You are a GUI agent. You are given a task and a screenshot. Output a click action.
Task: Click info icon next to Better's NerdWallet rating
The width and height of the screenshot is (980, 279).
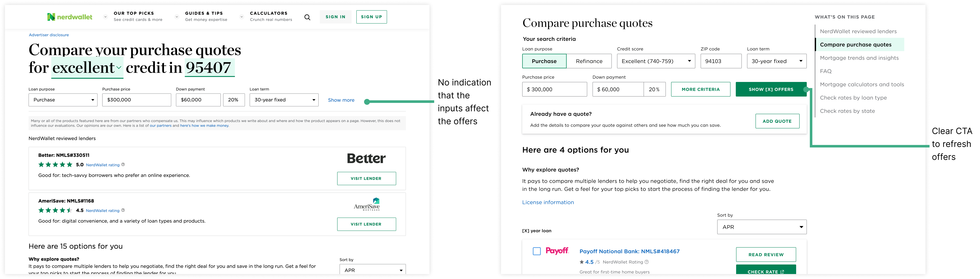pyautogui.click(x=123, y=164)
